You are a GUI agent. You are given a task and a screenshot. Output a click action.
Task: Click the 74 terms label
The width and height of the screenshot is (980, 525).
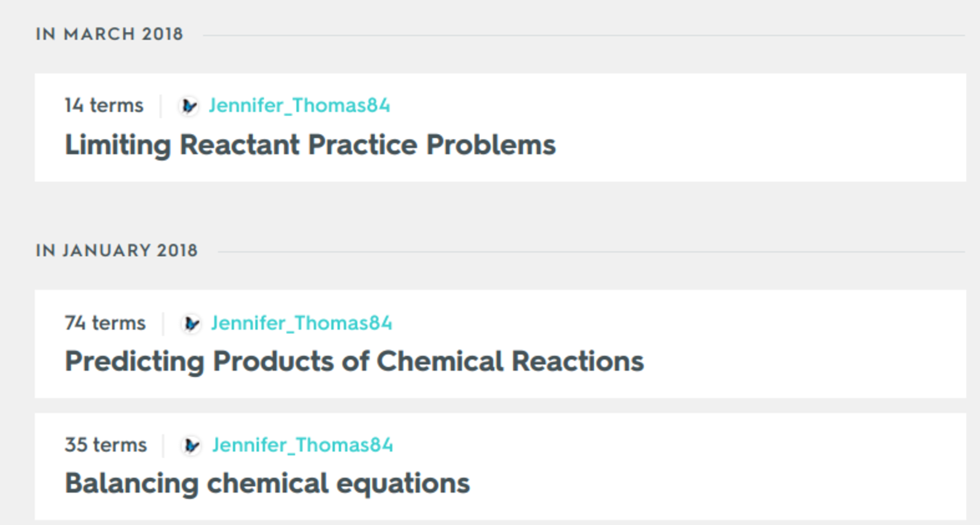coord(105,323)
